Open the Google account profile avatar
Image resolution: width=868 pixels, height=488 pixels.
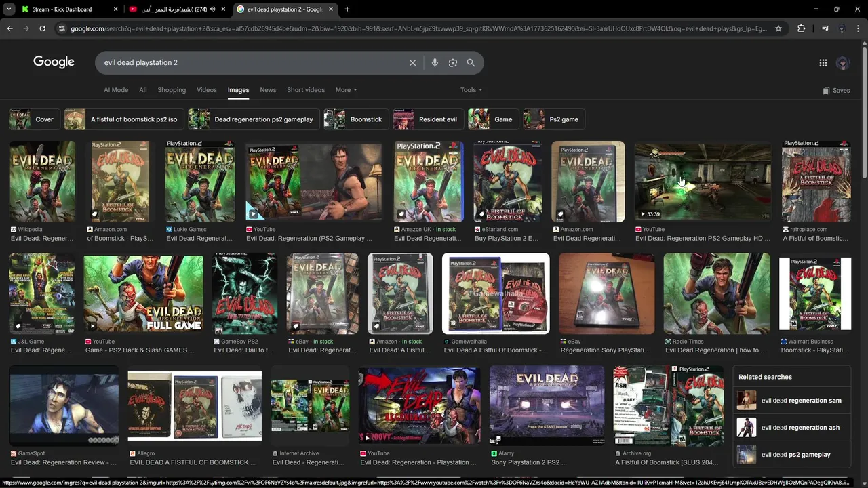[843, 62]
